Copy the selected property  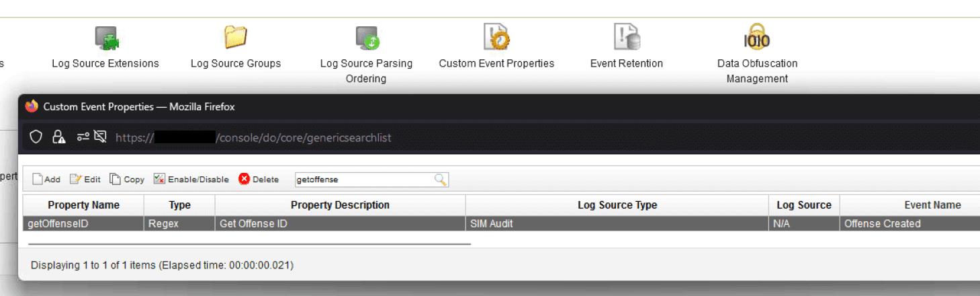[x=127, y=179]
